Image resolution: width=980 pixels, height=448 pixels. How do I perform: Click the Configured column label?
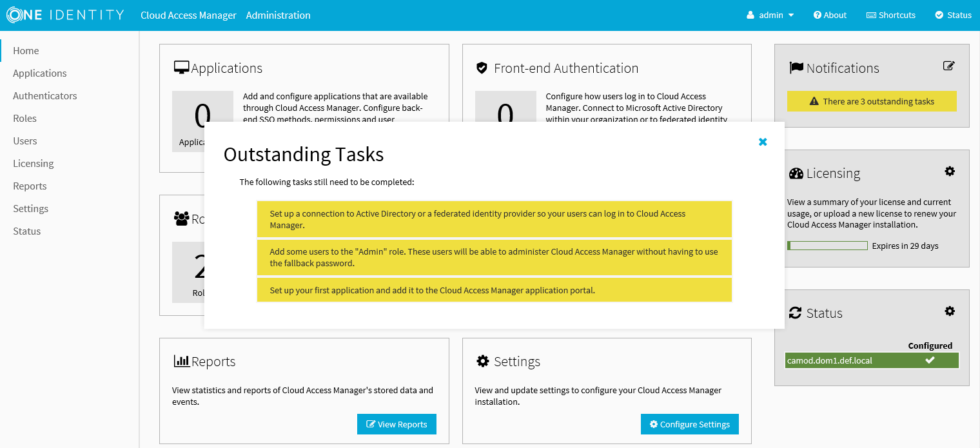click(930, 346)
